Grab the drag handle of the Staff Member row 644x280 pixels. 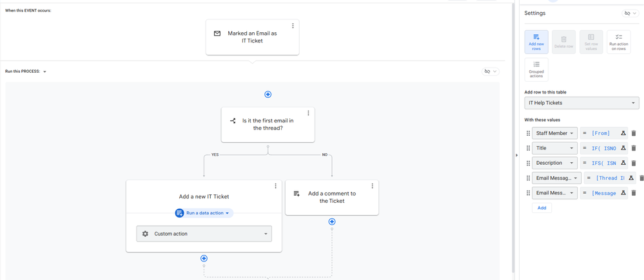click(x=528, y=133)
